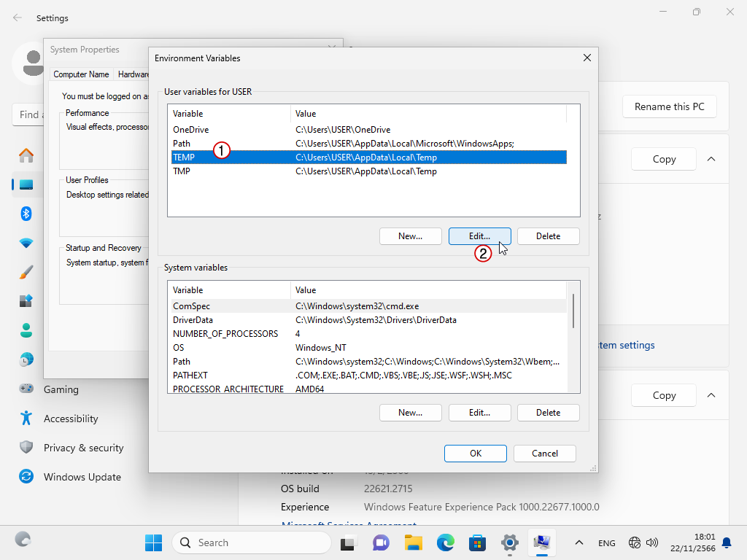Collapse the section beside the upper Copy button
This screenshot has width=747, height=560.
pos(711,159)
